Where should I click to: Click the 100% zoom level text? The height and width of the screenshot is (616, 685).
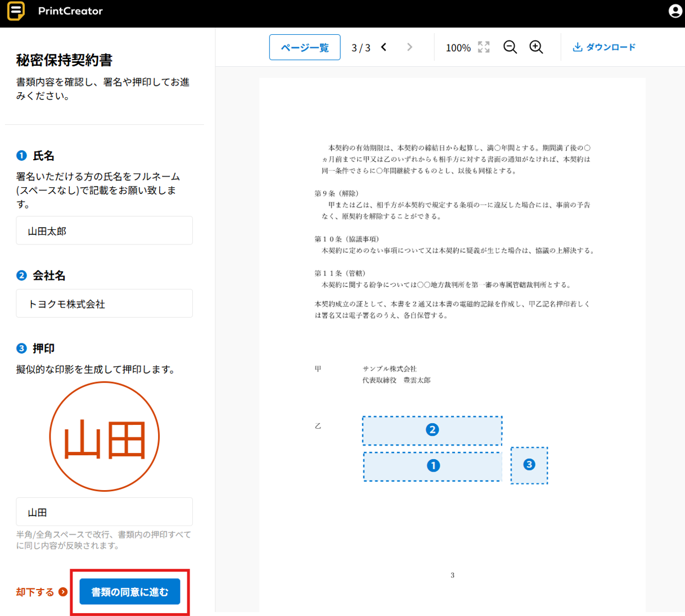458,48
